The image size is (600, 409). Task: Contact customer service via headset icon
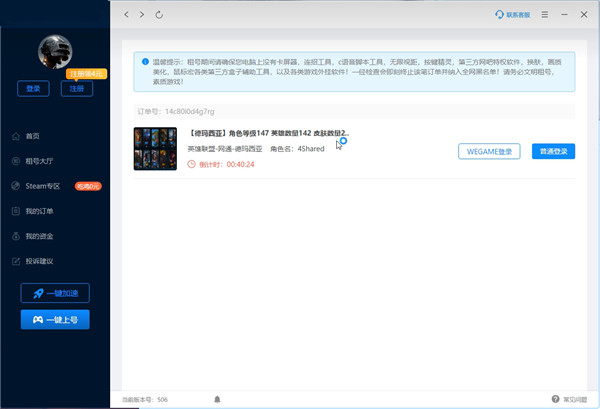512,15
